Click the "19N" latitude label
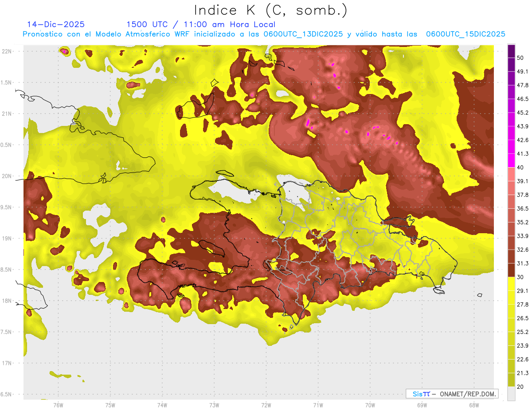532x411 pixels. click(x=7, y=239)
